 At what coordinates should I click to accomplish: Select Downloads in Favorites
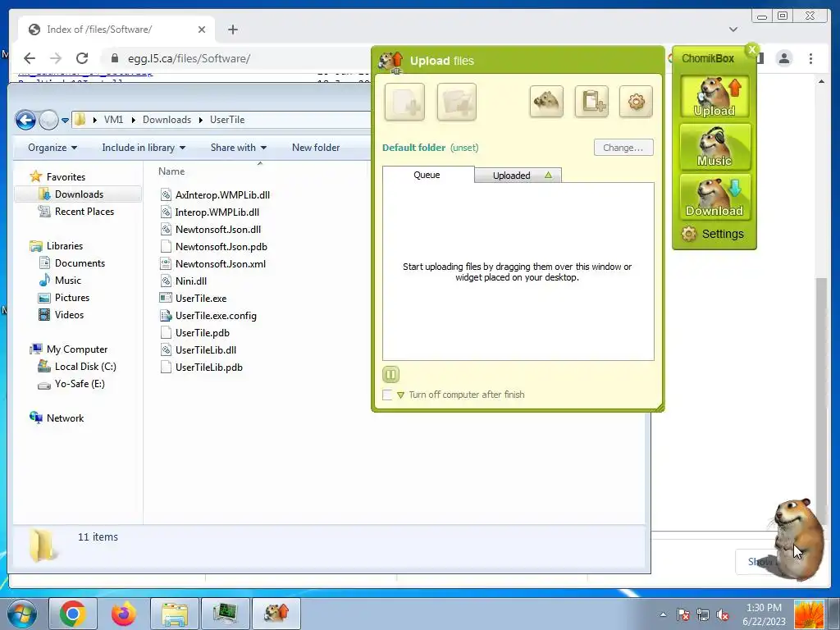pos(79,194)
